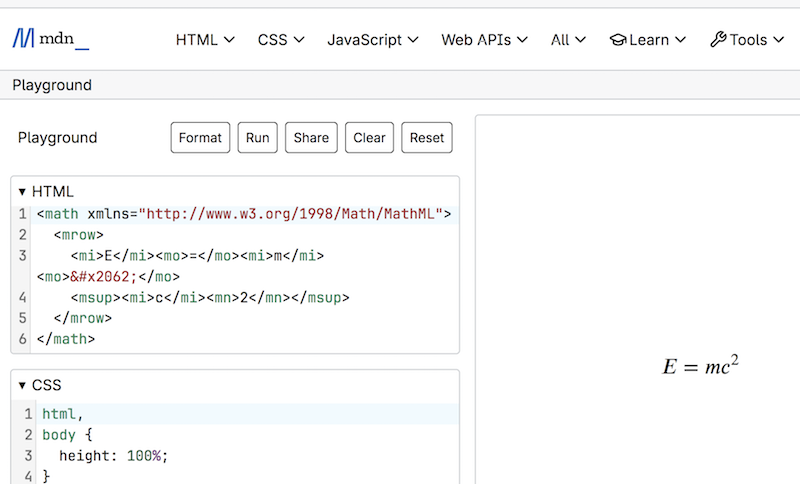800x484 pixels.
Task: Clear the playground editors
Action: [x=369, y=138]
